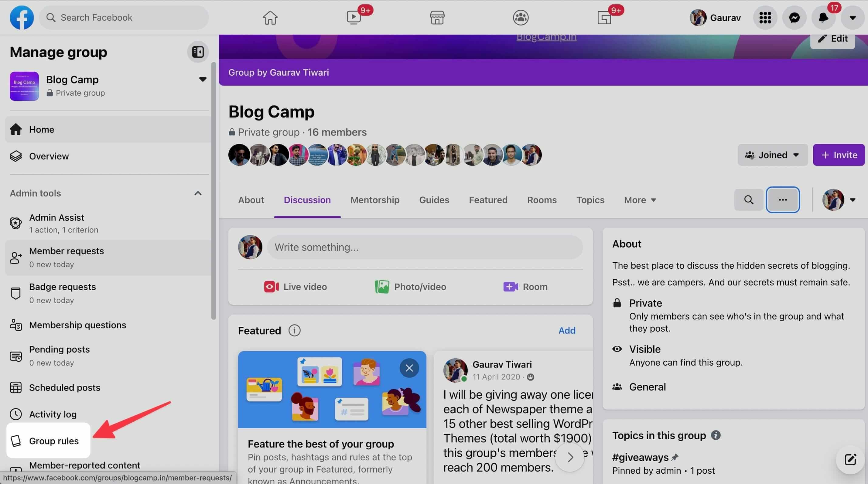Click the Invite button
Image resolution: width=868 pixels, height=484 pixels.
coord(839,155)
